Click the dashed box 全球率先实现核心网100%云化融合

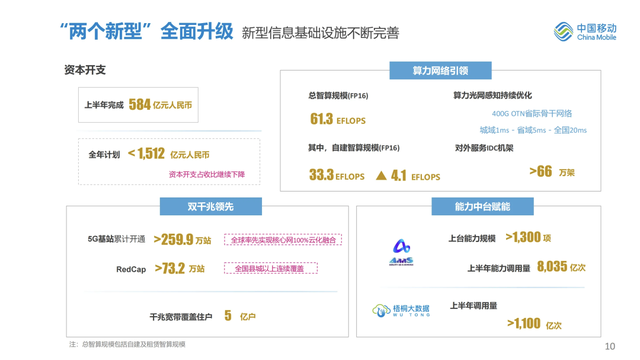coord(283,240)
